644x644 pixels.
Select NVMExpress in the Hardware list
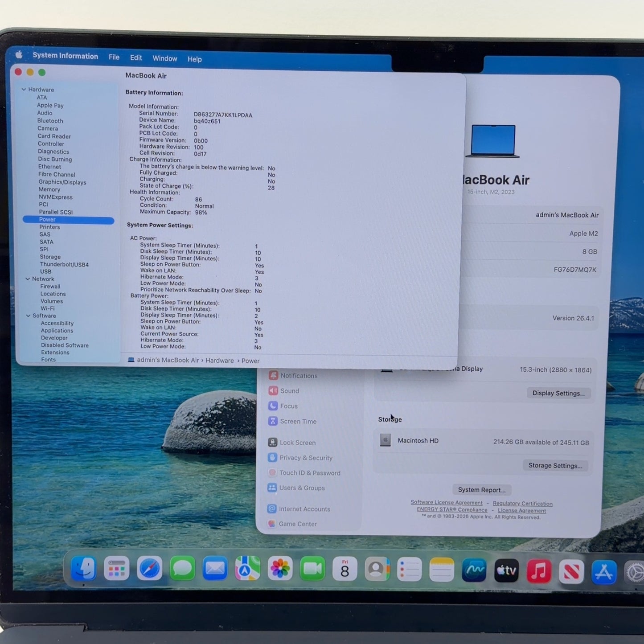pos(56,197)
